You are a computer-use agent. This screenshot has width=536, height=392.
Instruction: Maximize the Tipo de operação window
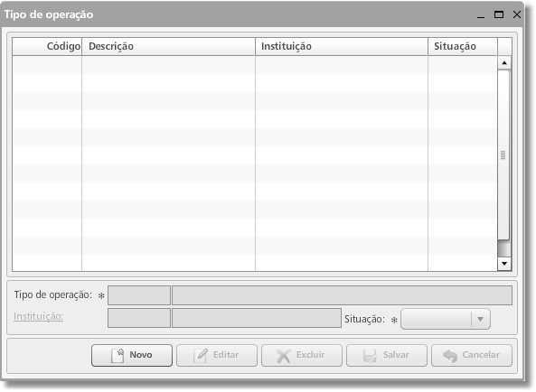point(499,14)
